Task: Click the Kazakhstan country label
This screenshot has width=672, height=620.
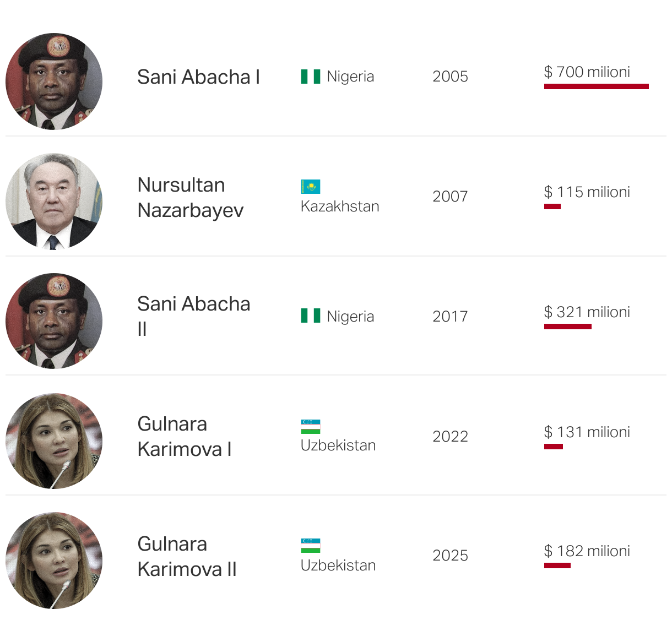Action: pyautogui.click(x=340, y=206)
